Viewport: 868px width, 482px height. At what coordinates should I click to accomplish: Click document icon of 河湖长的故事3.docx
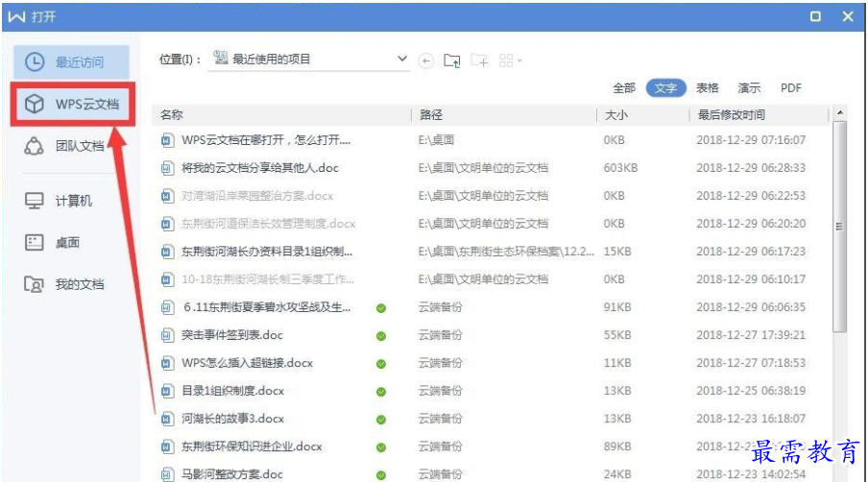coord(167,419)
